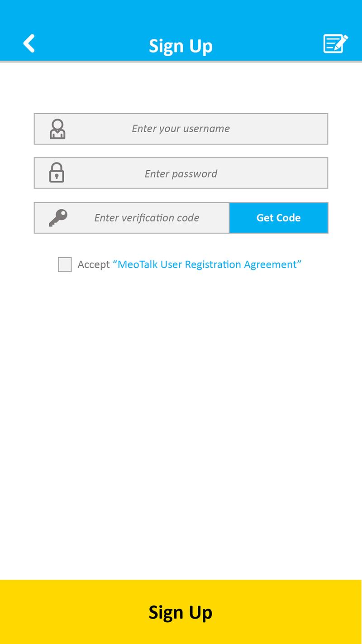The width and height of the screenshot is (362, 644).
Task: Click the key icon
Action: point(58,218)
